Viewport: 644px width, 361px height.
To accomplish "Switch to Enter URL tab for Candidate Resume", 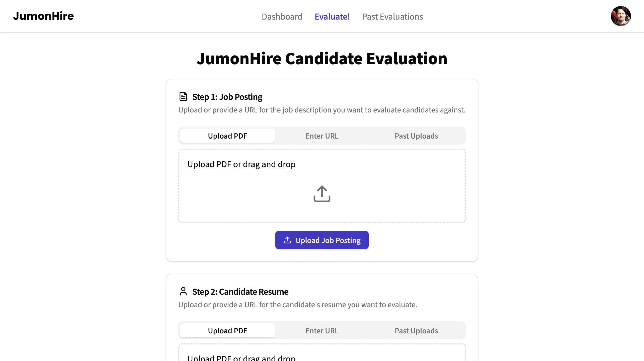I will (322, 331).
